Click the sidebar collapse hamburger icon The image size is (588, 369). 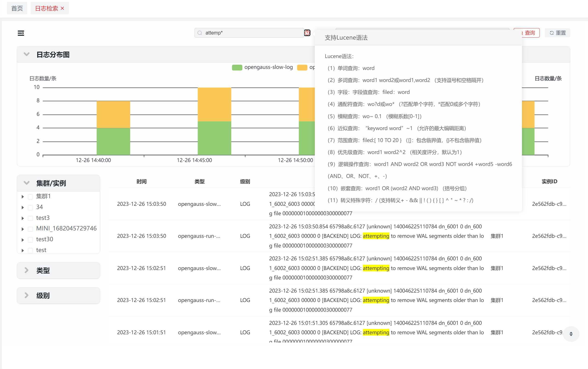tap(21, 33)
